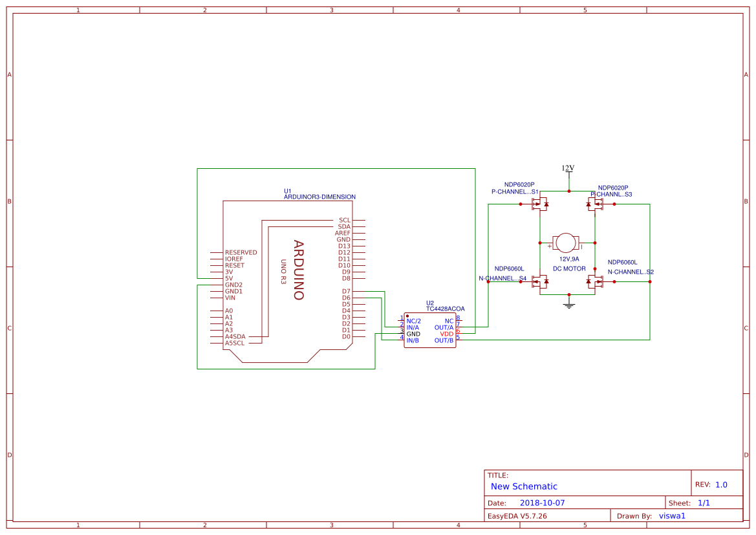Click the revision value 1.0

(721, 485)
